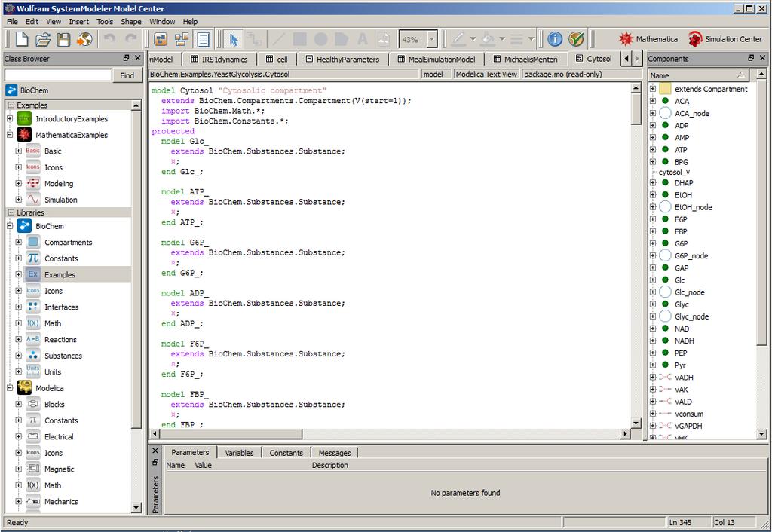Switch to the MealSimulationModel tab

(x=437, y=59)
